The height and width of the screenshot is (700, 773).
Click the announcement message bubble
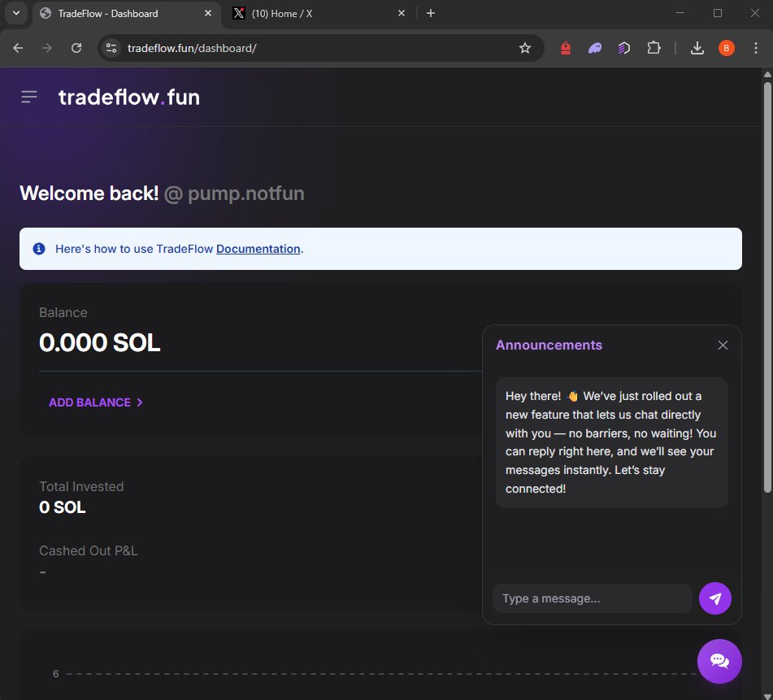[612, 442]
